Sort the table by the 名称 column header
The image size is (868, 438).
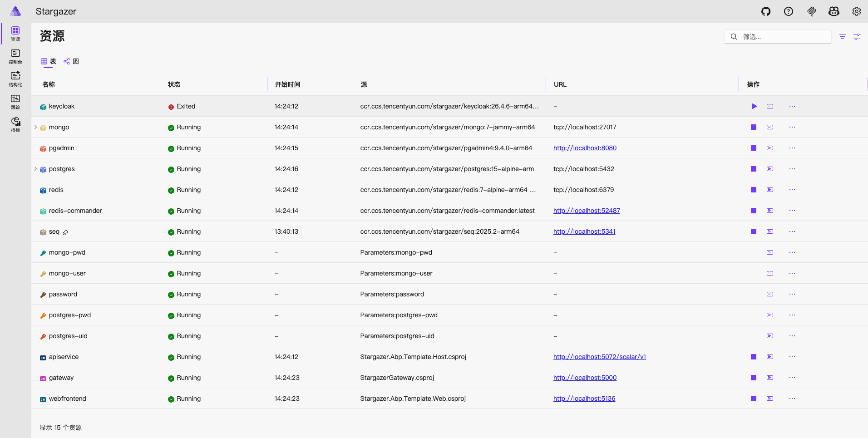49,84
